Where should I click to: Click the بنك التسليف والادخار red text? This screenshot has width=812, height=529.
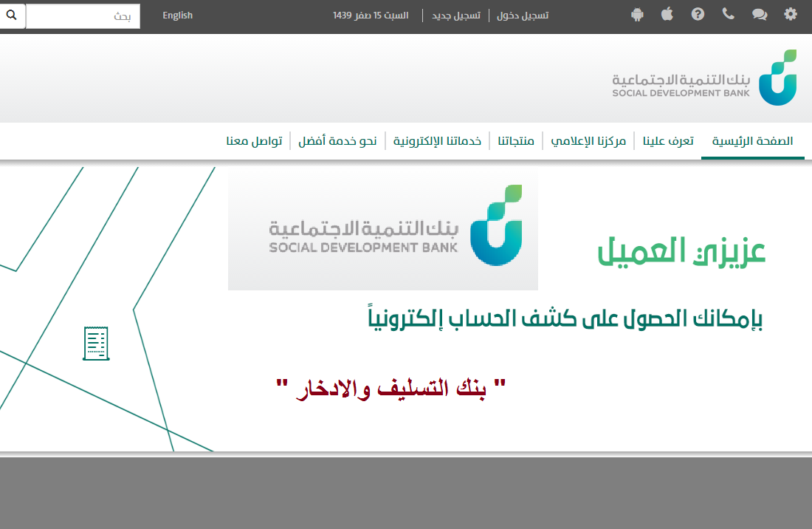[391, 388]
